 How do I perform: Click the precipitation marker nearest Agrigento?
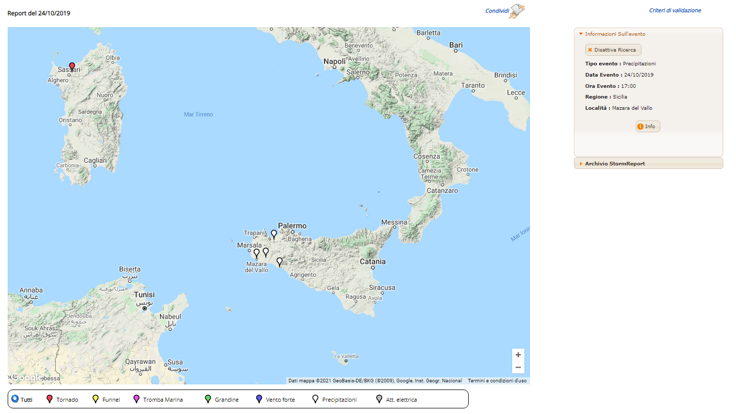point(280,262)
